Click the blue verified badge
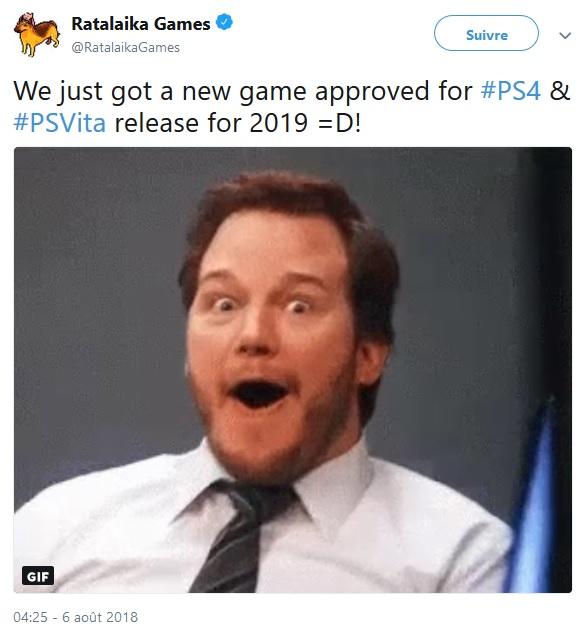Screen dimensions: 586x636 224,22
